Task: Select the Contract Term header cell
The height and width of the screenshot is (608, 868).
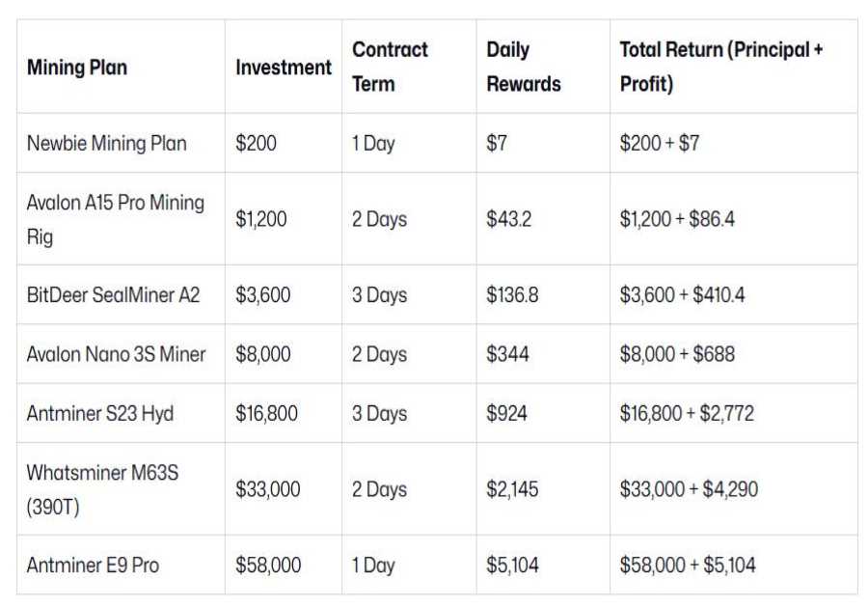Action: click(390, 67)
